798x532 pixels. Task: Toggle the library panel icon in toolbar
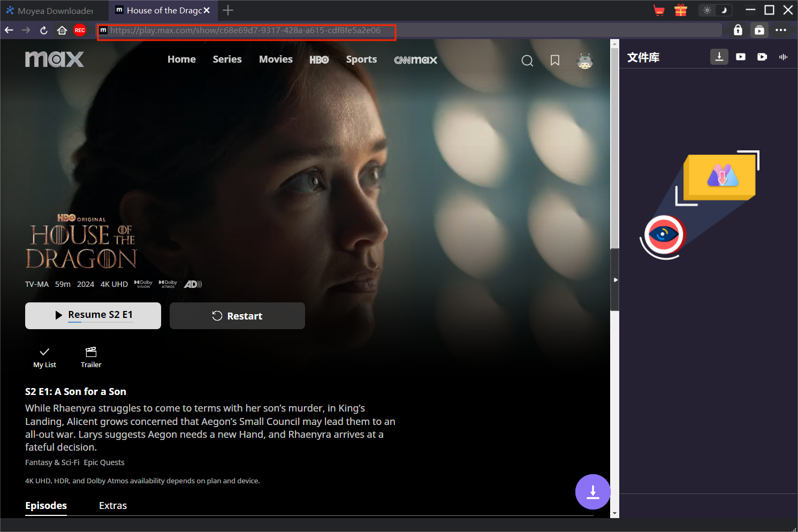pyautogui.click(x=759, y=30)
